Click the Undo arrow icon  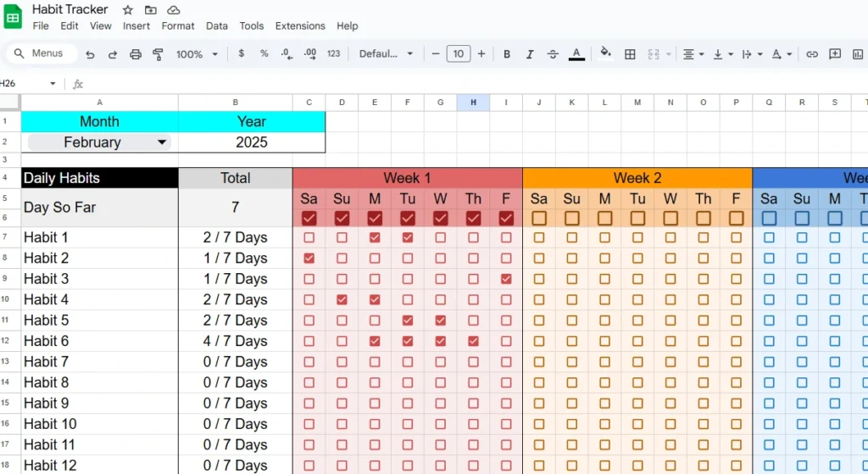point(90,54)
